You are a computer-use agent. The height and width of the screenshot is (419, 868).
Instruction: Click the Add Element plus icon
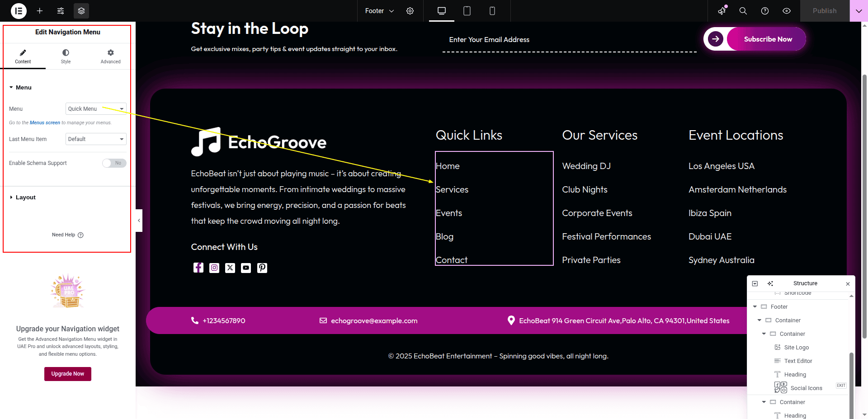pos(40,11)
